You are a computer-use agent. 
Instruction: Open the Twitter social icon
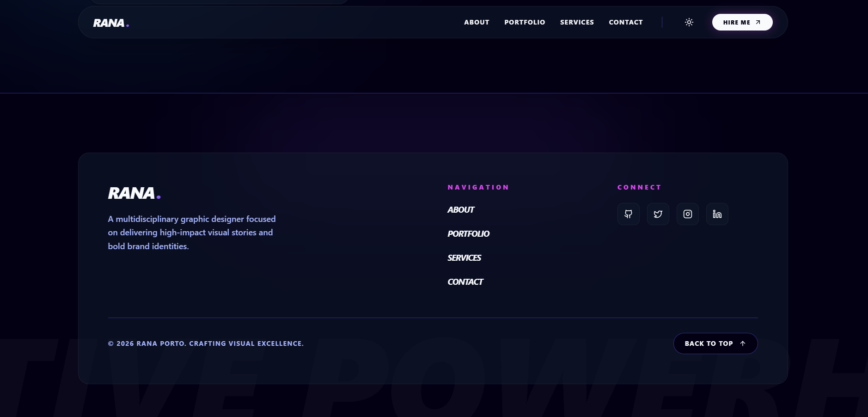pos(658,214)
